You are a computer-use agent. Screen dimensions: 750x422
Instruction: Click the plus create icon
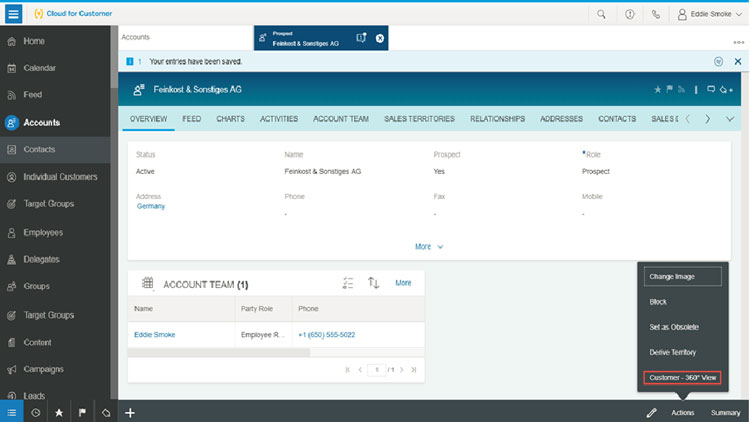coord(130,412)
